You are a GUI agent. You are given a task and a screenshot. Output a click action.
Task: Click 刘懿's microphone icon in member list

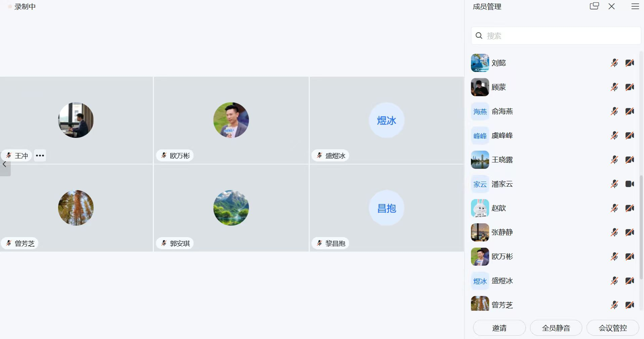[x=614, y=63]
